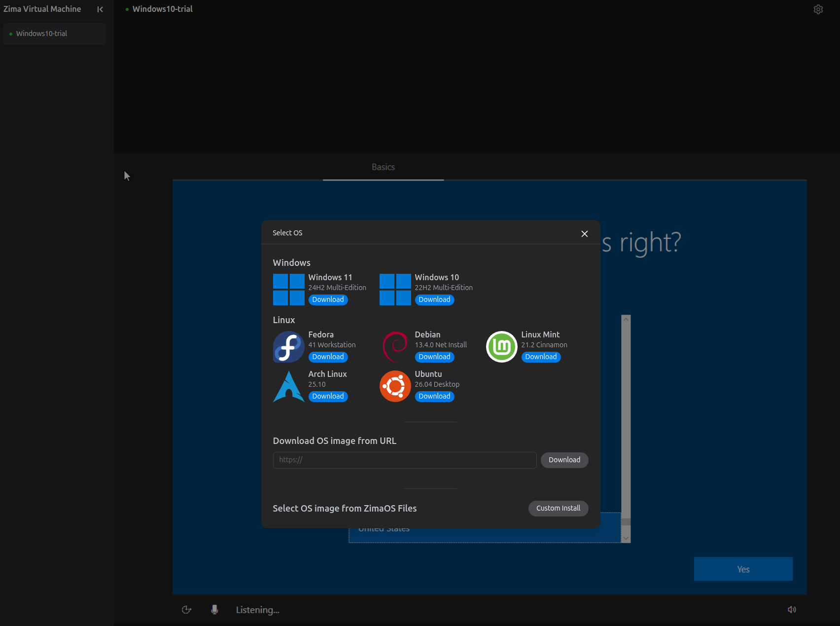Download Windows 10 22H2 Multi-Edition
This screenshot has height=626, width=840.
pos(435,300)
